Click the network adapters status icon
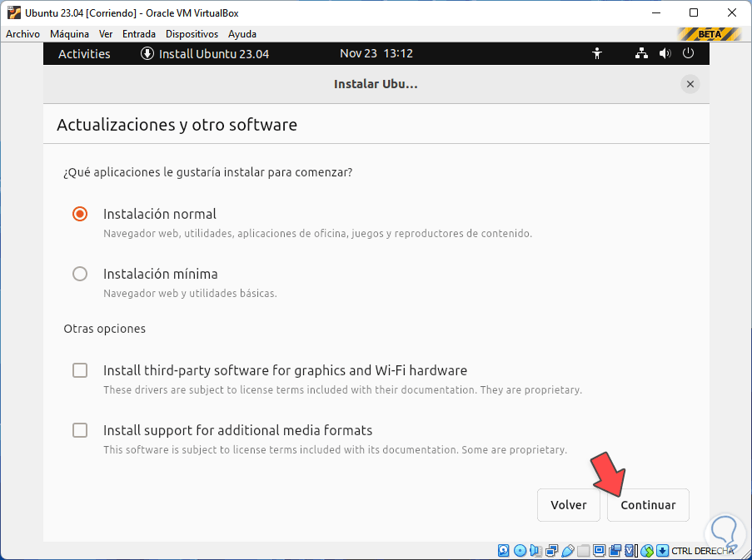This screenshot has width=752, height=560. coord(551,550)
